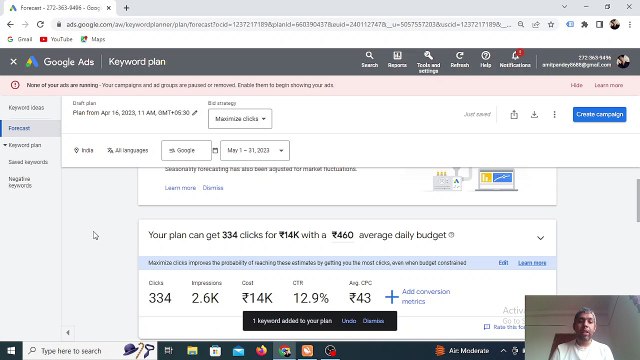
Task: Click the All languages setting
Action: (x=128, y=150)
